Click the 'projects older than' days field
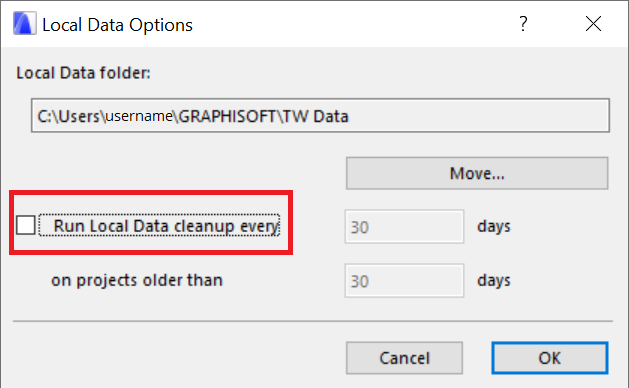629x388 pixels. click(x=404, y=281)
